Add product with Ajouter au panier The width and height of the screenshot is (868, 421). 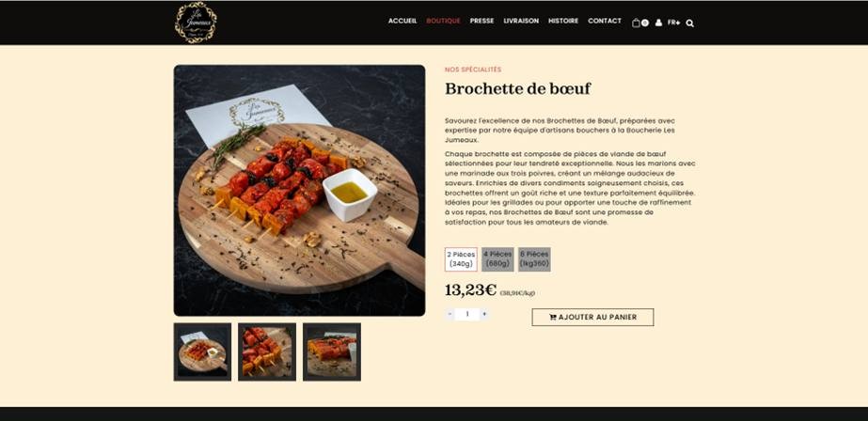(592, 317)
